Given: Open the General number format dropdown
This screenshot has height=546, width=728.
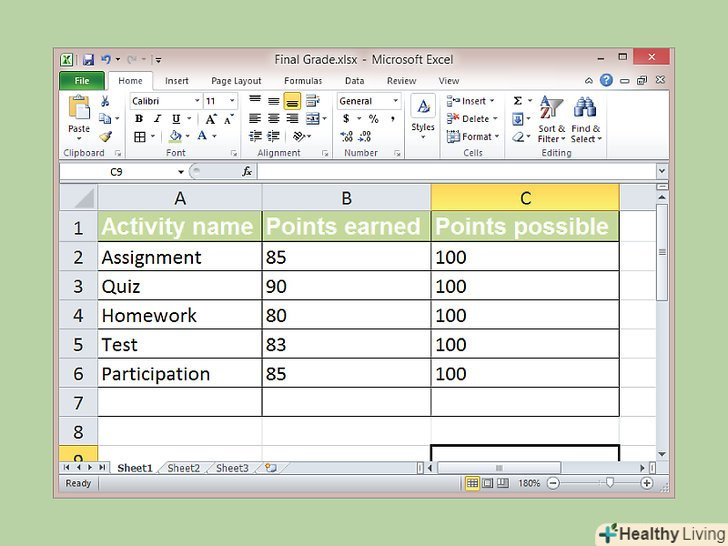Looking at the screenshot, I should point(396,101).
